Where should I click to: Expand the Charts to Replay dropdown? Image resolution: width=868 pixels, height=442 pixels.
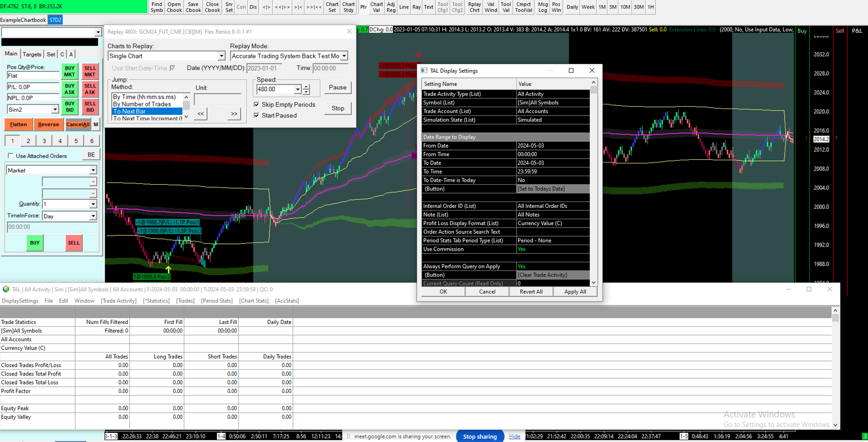tap(221, 56)
